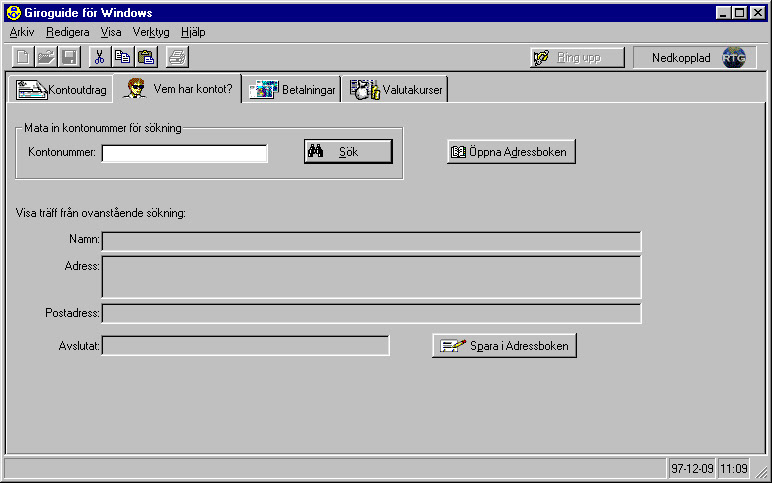Open the Redigera menu

click(x=67, y=32)
